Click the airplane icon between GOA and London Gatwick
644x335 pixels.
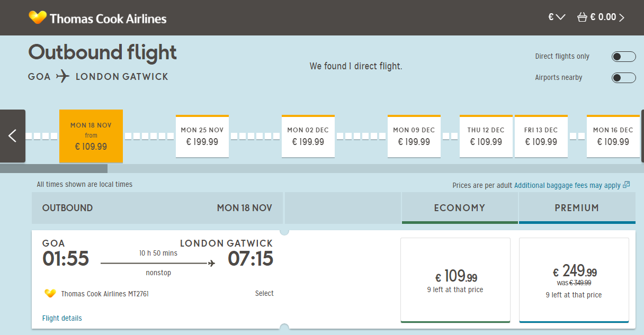[63, 76]
